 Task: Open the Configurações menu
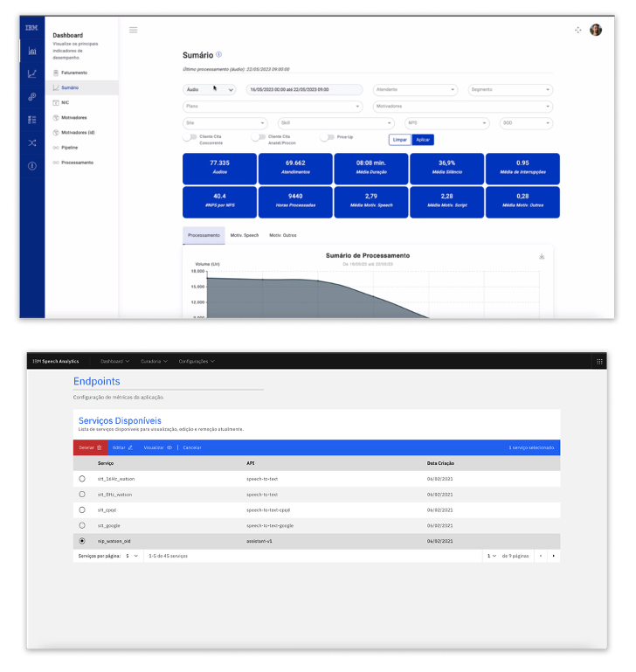(x=197, y=361)
